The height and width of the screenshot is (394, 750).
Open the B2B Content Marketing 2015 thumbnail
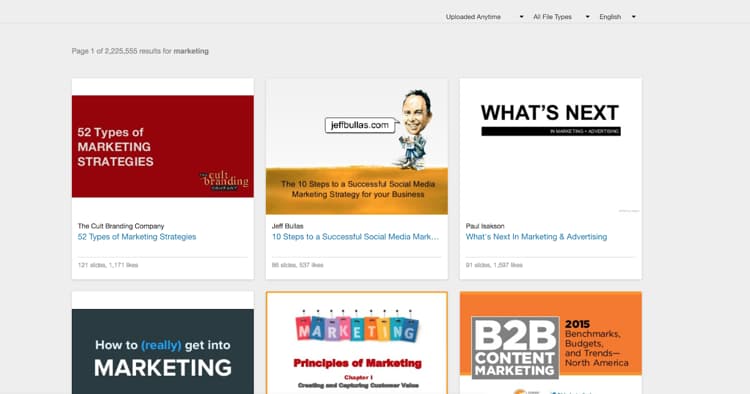coord(551,343)
